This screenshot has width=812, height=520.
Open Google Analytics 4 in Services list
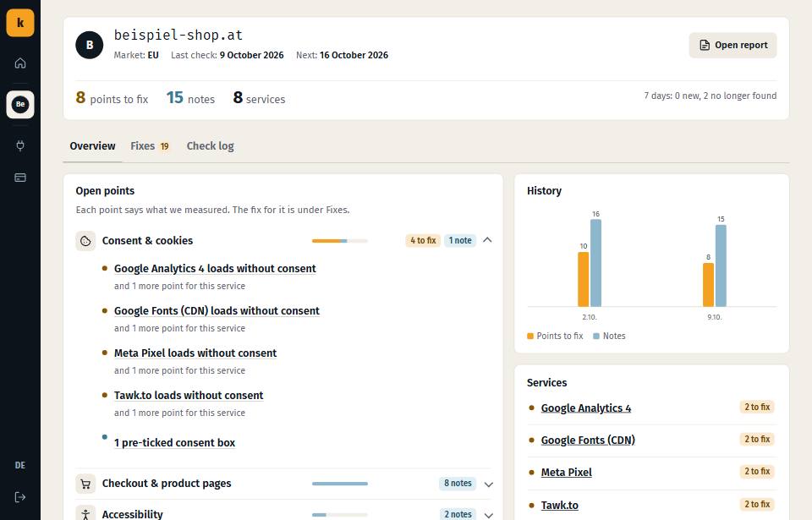point(585,408)
